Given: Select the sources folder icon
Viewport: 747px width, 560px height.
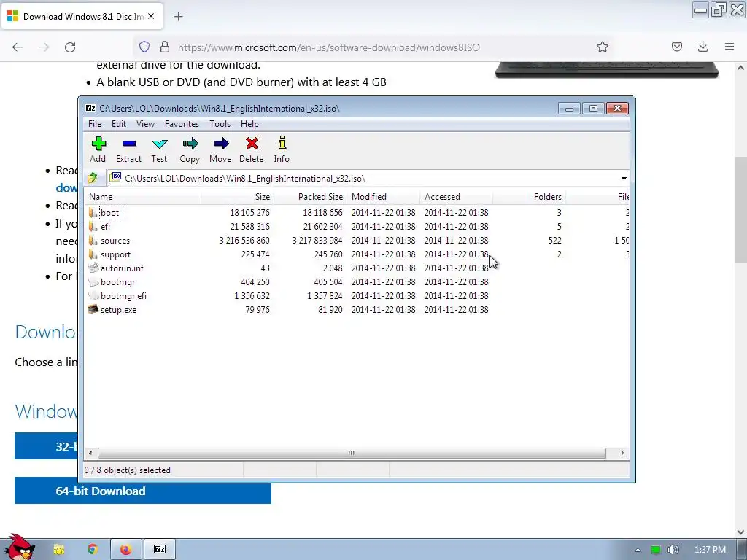Looking at the screenshot, I should 93,240.
